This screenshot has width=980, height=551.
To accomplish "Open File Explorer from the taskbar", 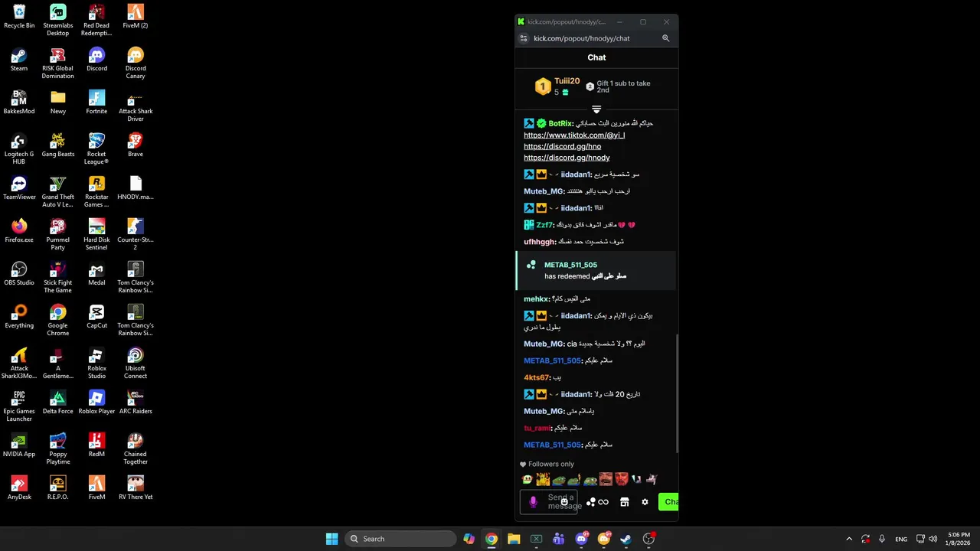I will click(x=514, y=539).
